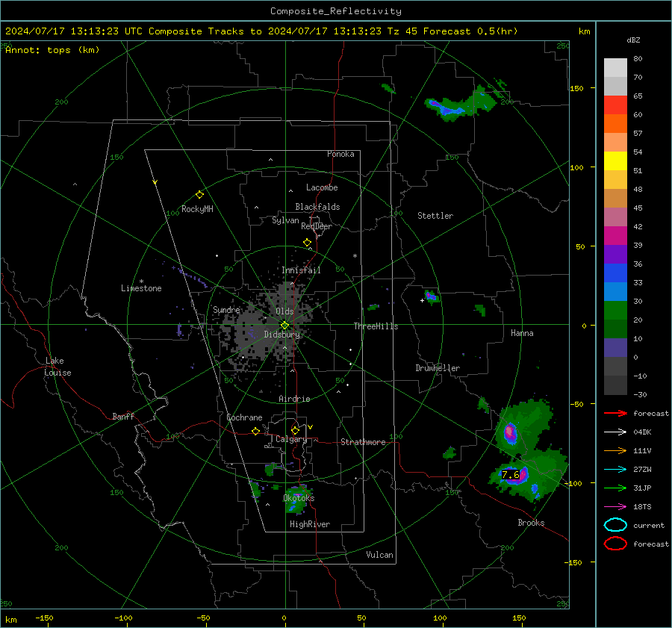Viewport: 672px width, 628px height.
Task: Click the Lacombe label
Action: [x=322, y=187]
